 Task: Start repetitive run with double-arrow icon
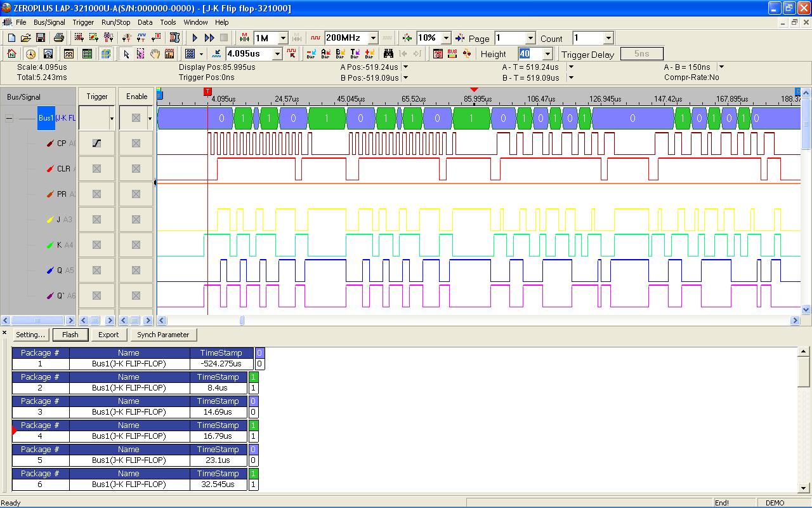(209, 38)
